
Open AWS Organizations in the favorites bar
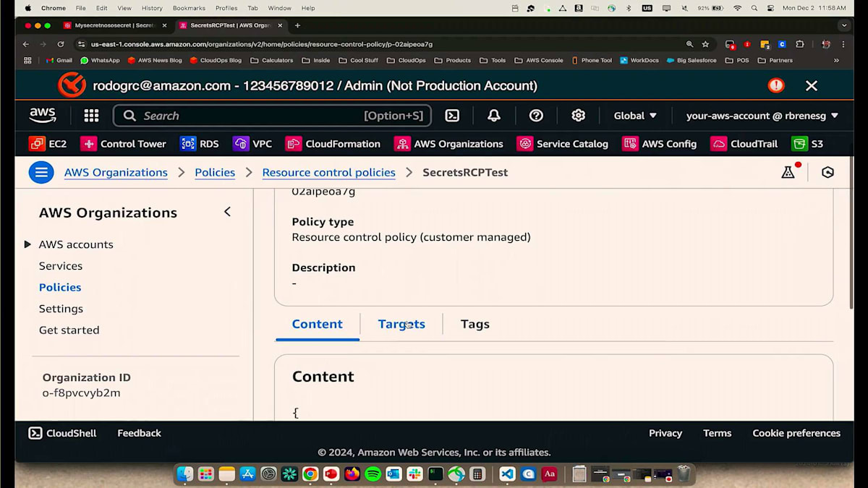(x=448, y=144)
